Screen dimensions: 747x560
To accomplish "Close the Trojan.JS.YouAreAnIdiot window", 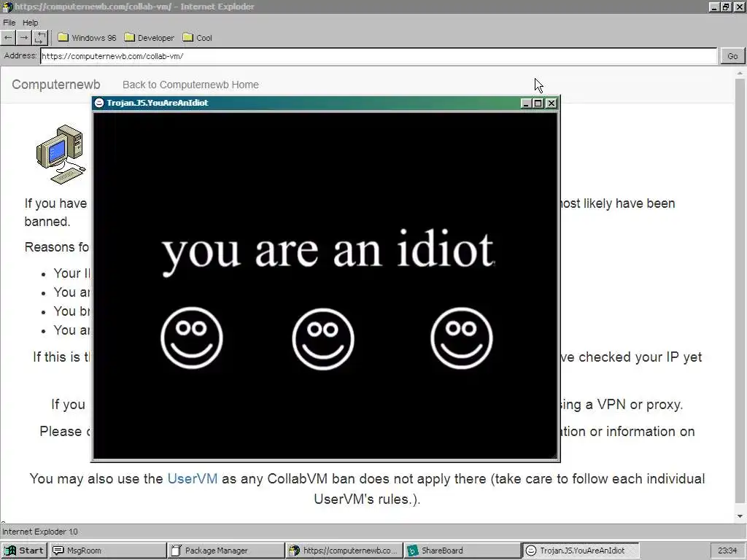I will pyautogui.click(x=551, y=103).
